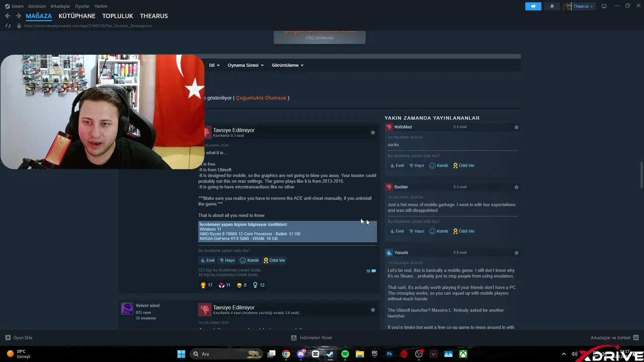644x362 pixels.
Task: Switch to Big Picture mode via monitor icon
Action: click(604, 6)
